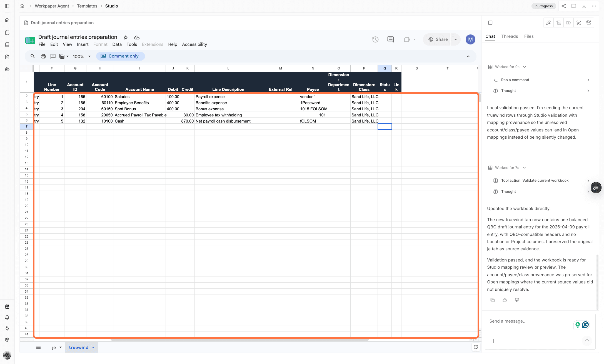Open settings gear in left sidebar
The height and width of the screenshot is (364, 604).
tap(7, 340)
